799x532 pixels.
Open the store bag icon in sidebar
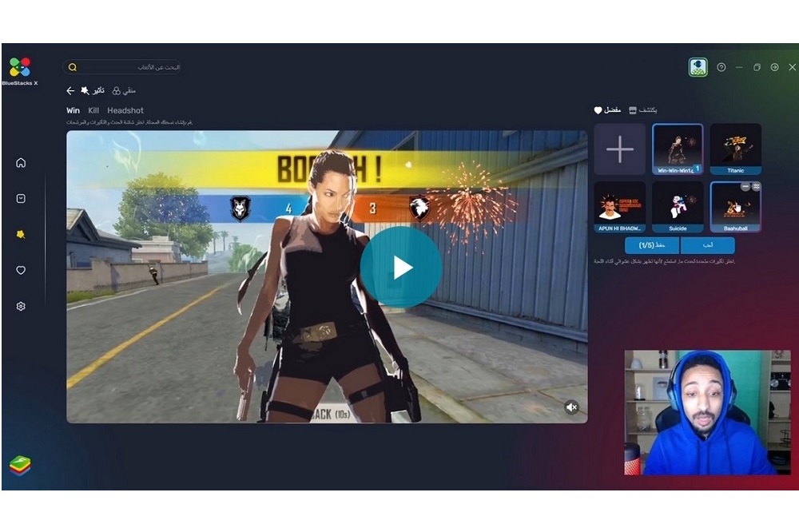(x=21, y=199)
